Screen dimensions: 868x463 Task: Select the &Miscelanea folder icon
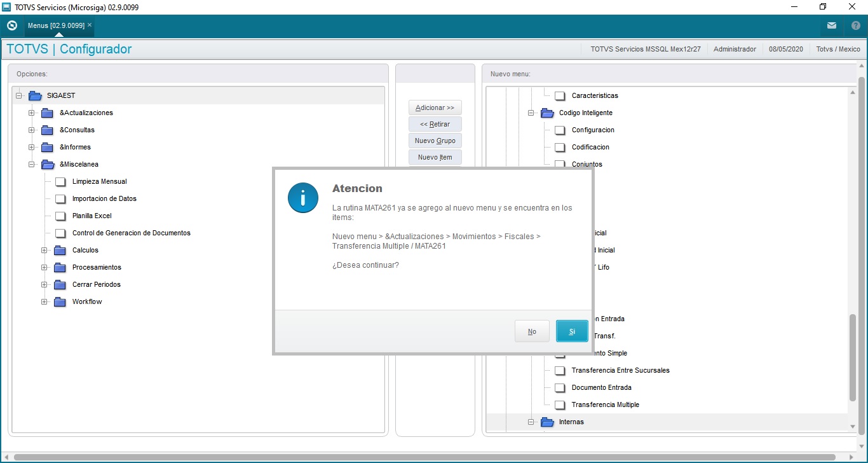(x=48, y=164)
